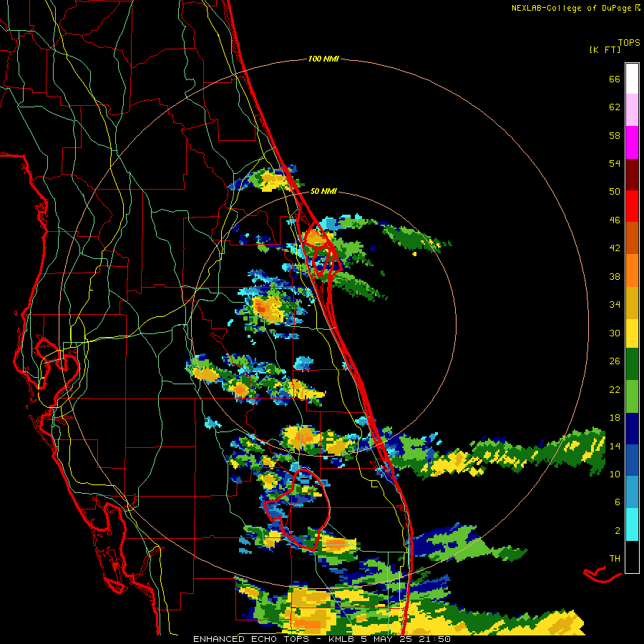The width and height of the screenshot is (644, 644).
Task: Select the '14' legend value
Action: click(615, 446)
